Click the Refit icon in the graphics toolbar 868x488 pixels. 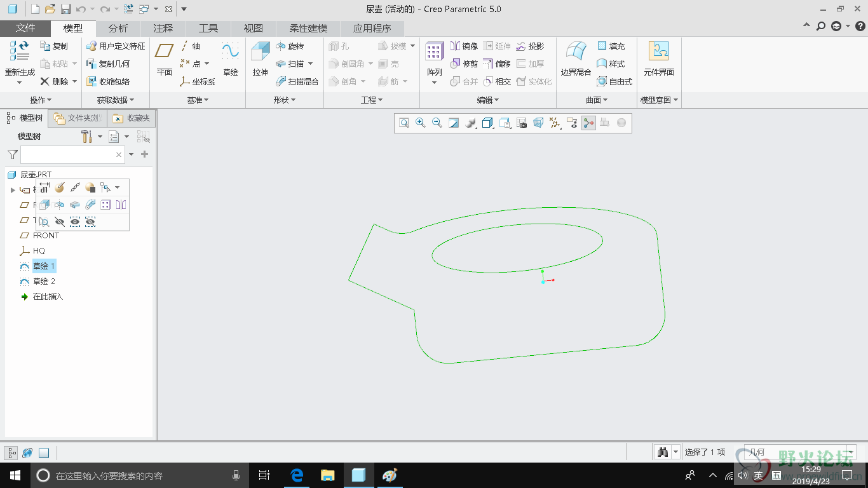tap(404, 123)
